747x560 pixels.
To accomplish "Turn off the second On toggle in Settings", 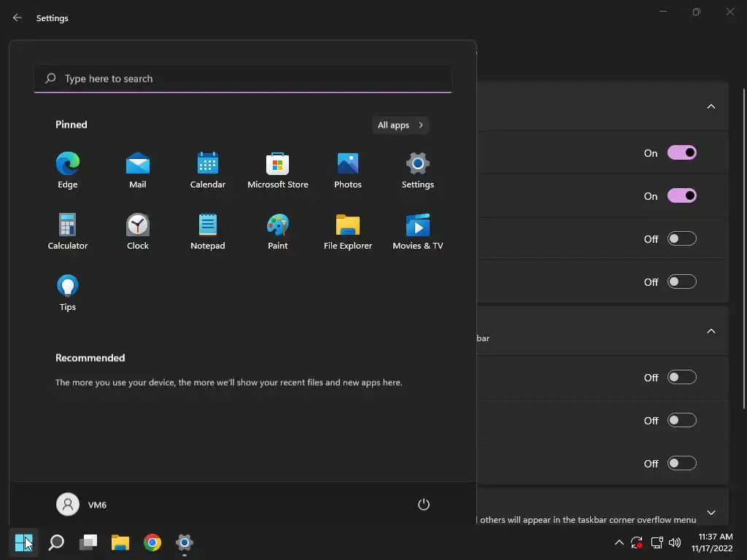I will pyautogui.click(x=682, y=195).
